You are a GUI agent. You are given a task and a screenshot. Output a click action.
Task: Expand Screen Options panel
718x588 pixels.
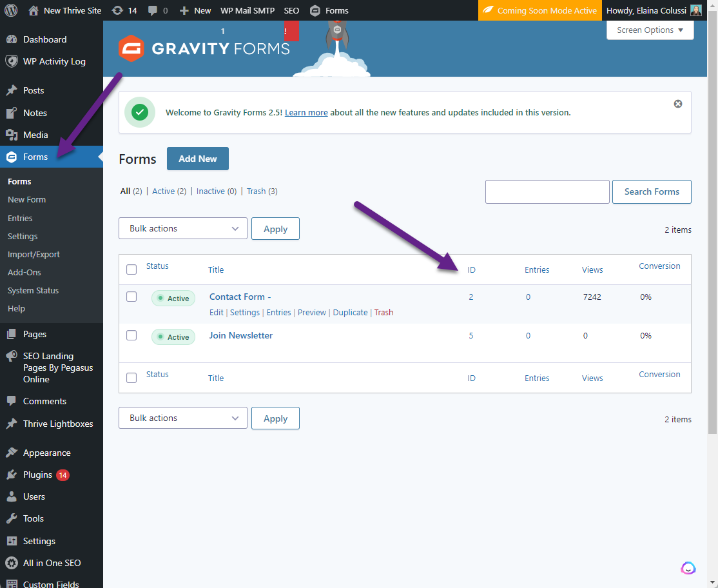tap(650, 30)
